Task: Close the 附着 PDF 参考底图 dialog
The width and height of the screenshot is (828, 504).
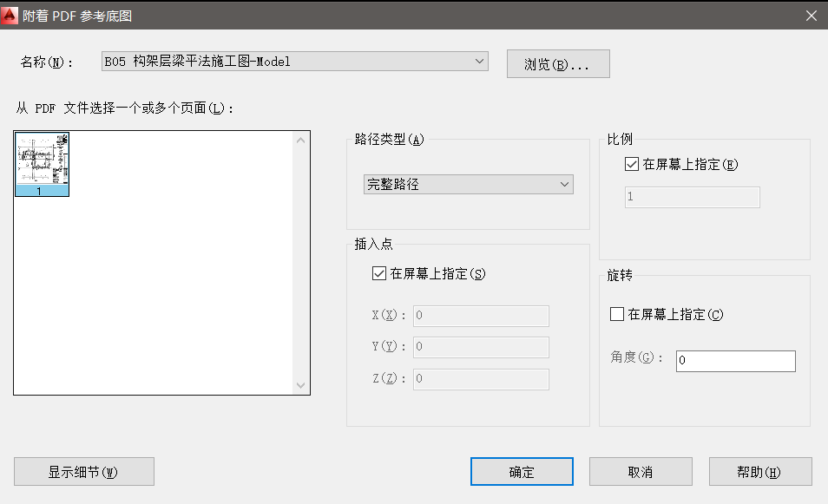Action: [x=811, y=16]
